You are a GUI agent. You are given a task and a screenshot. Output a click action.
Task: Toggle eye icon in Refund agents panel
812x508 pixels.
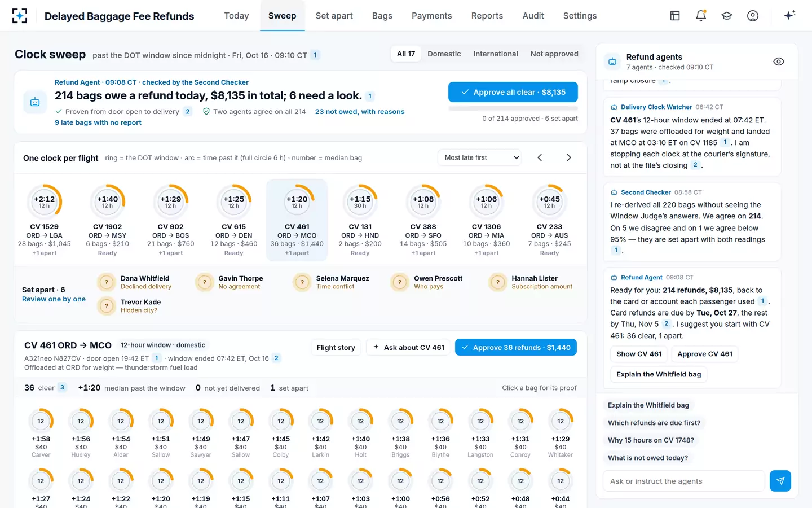click(x=779, y=62)
